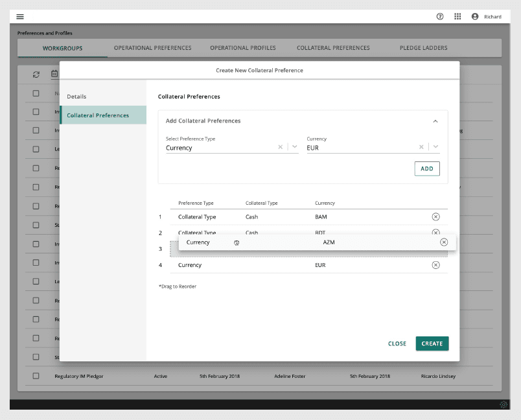Click the Richard user profile icon
Screen dimensions: 521x420
pos(475,16)
